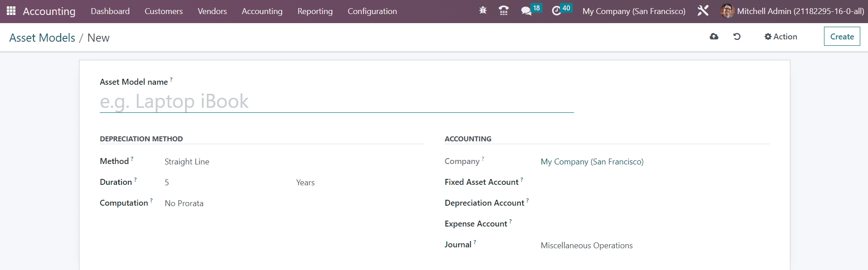Open the apps grid menu icon

pyautogui.click(x=11, y=11)
